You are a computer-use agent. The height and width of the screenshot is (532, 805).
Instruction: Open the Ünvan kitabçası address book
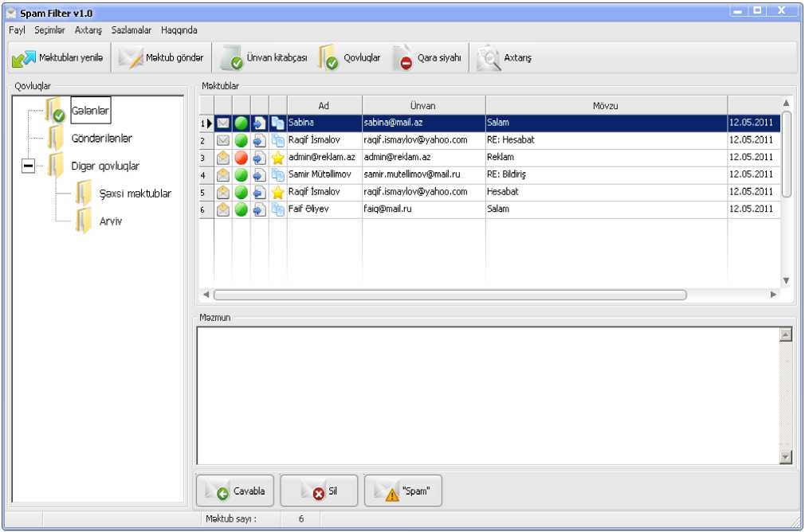pos(232,58)
